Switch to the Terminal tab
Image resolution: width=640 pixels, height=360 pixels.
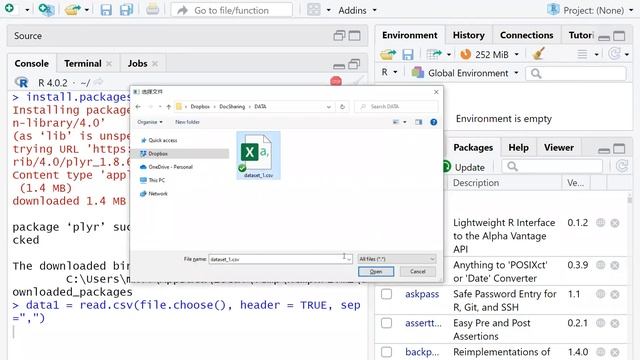[x=82, y=64]
